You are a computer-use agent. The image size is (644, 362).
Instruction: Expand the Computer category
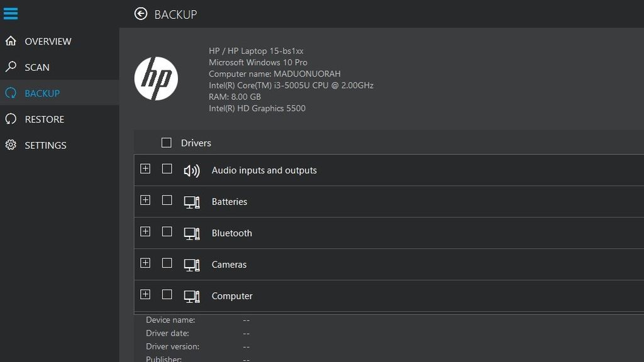pos(145,294)
